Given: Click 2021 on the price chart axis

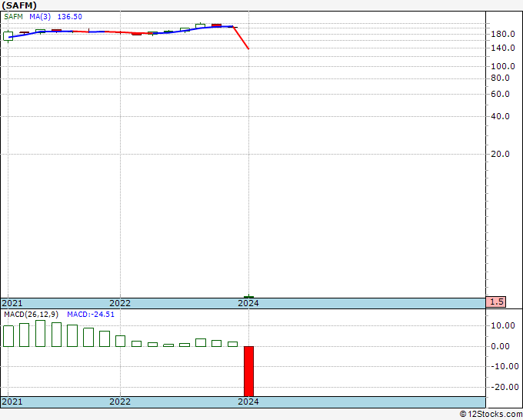Looking at the screenshot, I should point(12,303).
